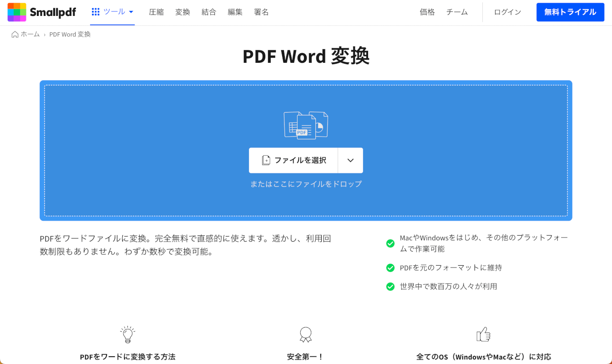This screenshot has height=364, width=612.
Task: Open the 署名 menu item
Action: click(x=261, y=12)
